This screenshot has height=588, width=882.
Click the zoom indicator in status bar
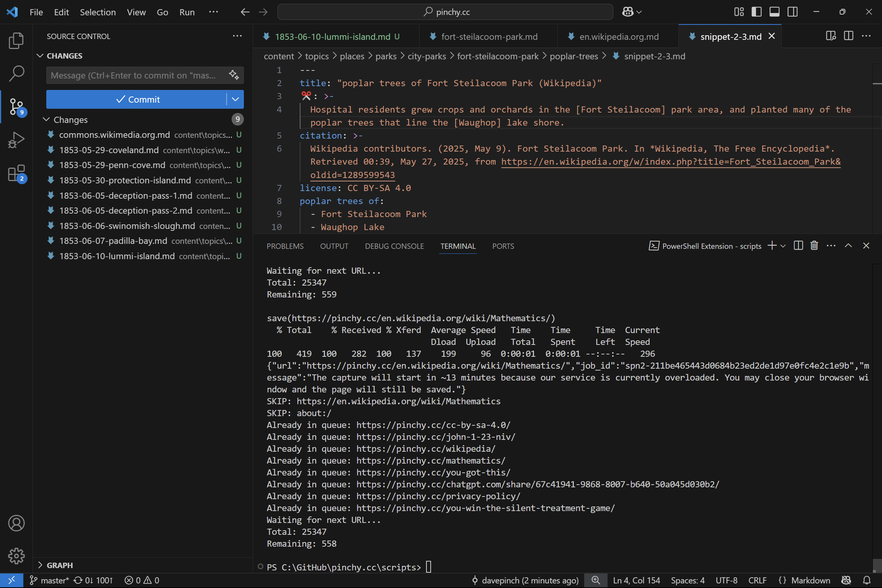point(596,580)
